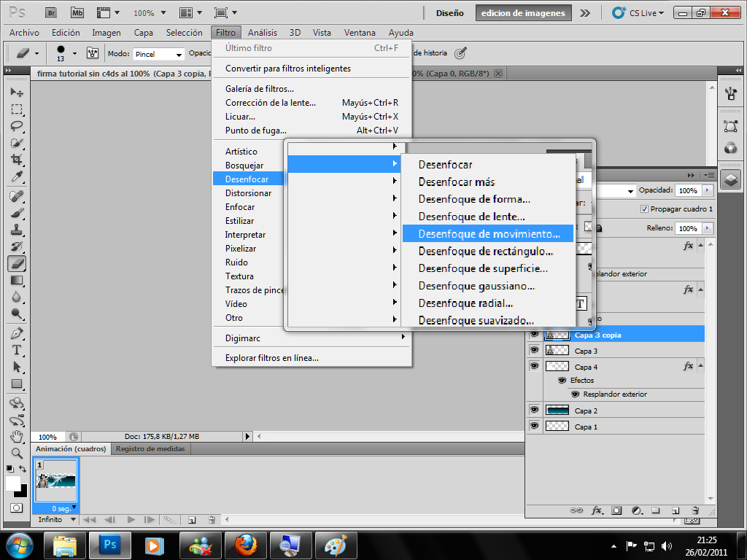Click the foreground color swatch
This screenshot has width=747, height=560.
[12, 483]
